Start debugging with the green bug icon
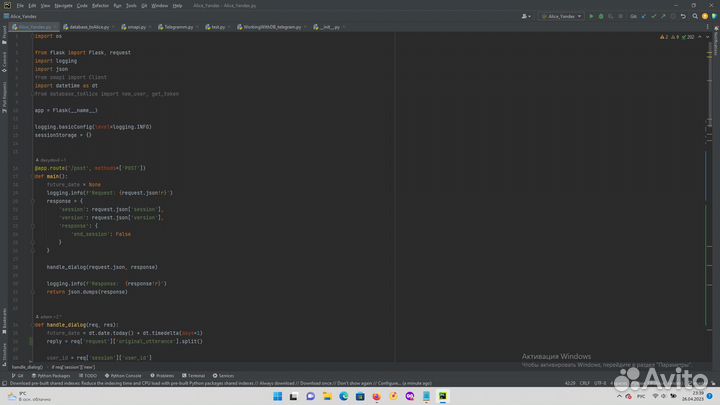The height and width of the screenshot is (405, 720). [x=601, y=16]
